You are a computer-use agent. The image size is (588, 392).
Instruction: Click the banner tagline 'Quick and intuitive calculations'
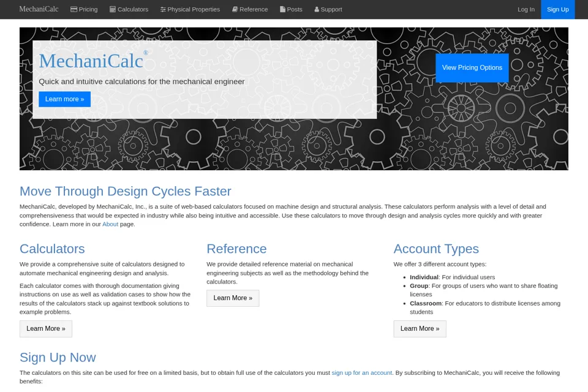pyautogui.click(x=141, y=82)
